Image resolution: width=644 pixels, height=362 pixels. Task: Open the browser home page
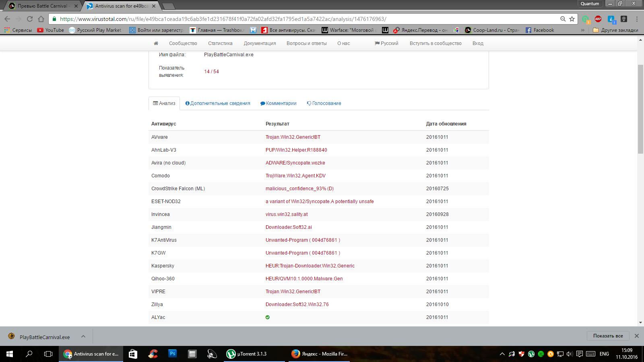coord(41,19)
